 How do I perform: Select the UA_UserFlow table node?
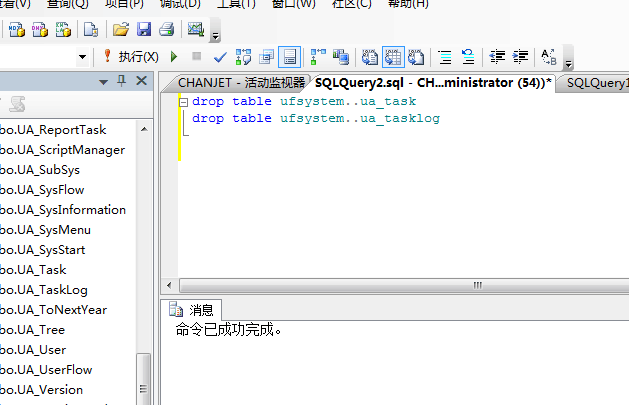pyautogui.click(x=46, y=370)
